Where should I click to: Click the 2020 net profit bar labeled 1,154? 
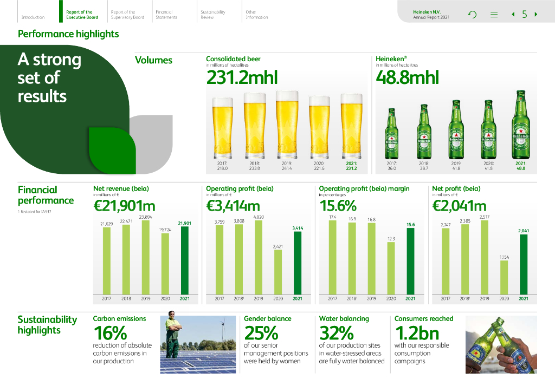[504, 277]
